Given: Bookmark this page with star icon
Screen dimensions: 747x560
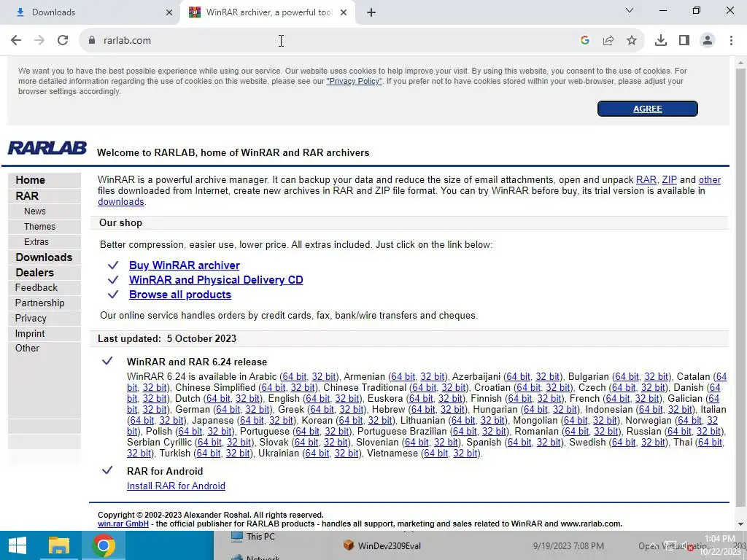Looking at the screenshot, I should pyautogui.click(x=632, y=41).
